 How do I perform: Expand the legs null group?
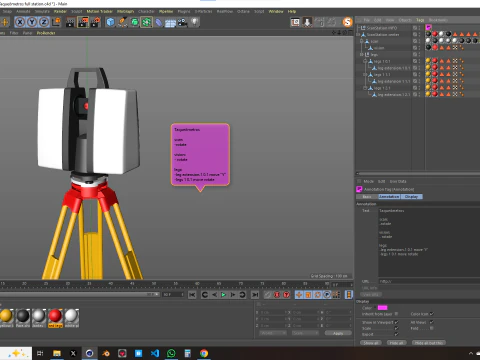click(x=362, y=54)
